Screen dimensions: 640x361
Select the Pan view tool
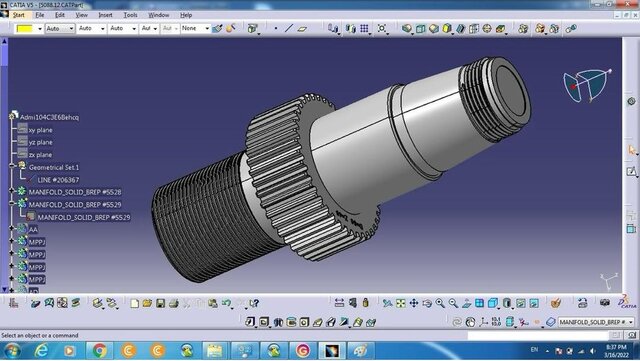pos(413,303)
